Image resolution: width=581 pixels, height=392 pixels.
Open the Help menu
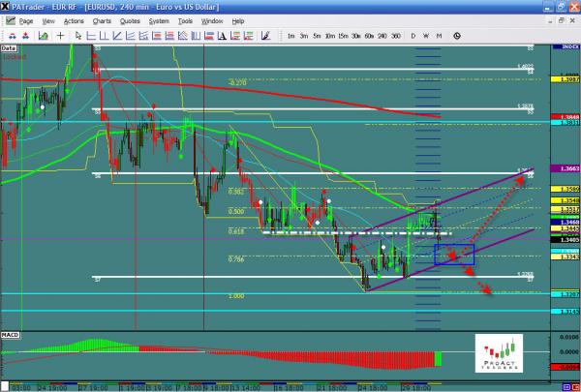click(x=238, y=20)
